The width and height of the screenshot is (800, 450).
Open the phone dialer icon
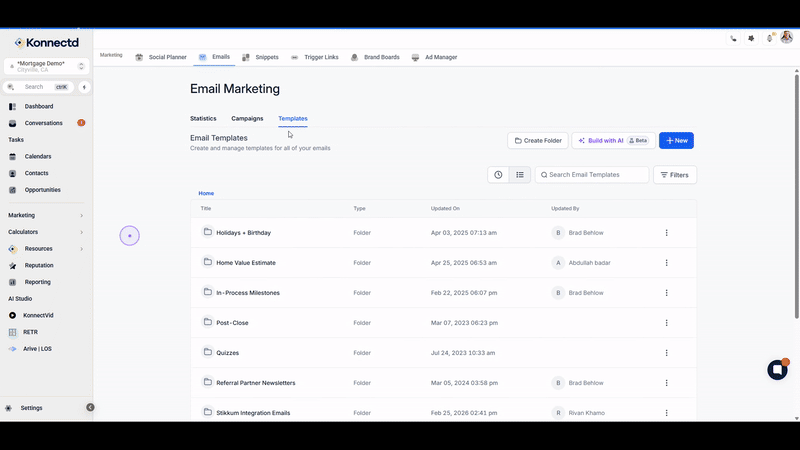[733, 38]
